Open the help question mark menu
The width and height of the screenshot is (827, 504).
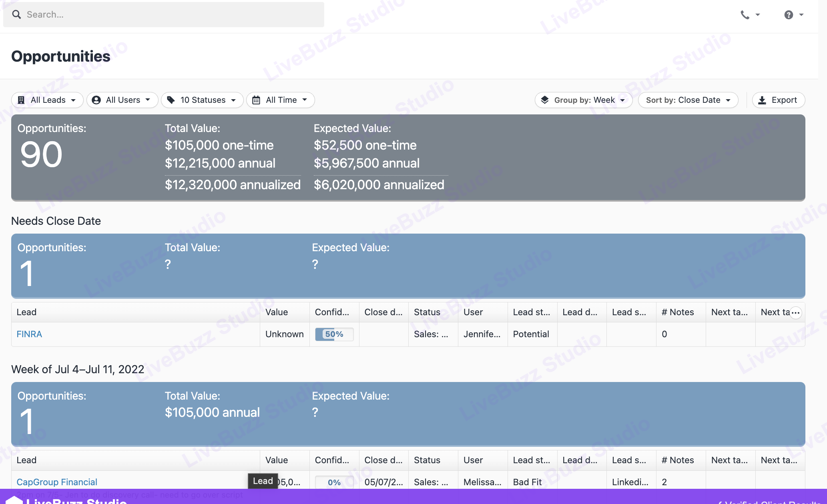tap(789, 15)
